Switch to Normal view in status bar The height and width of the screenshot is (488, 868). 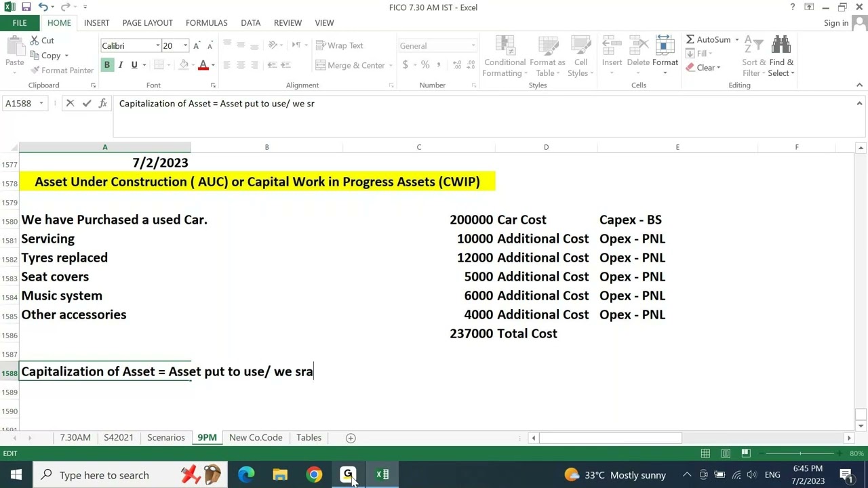(705, 453)
